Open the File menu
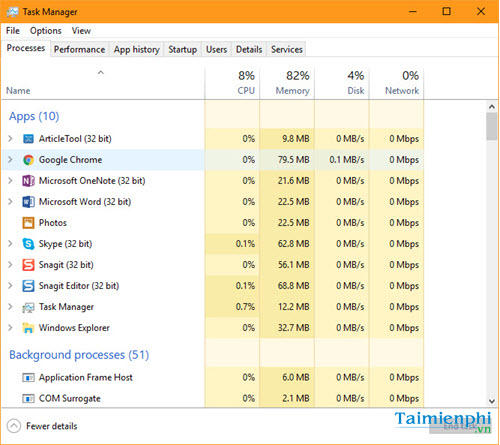 click(x=13, y=31)
